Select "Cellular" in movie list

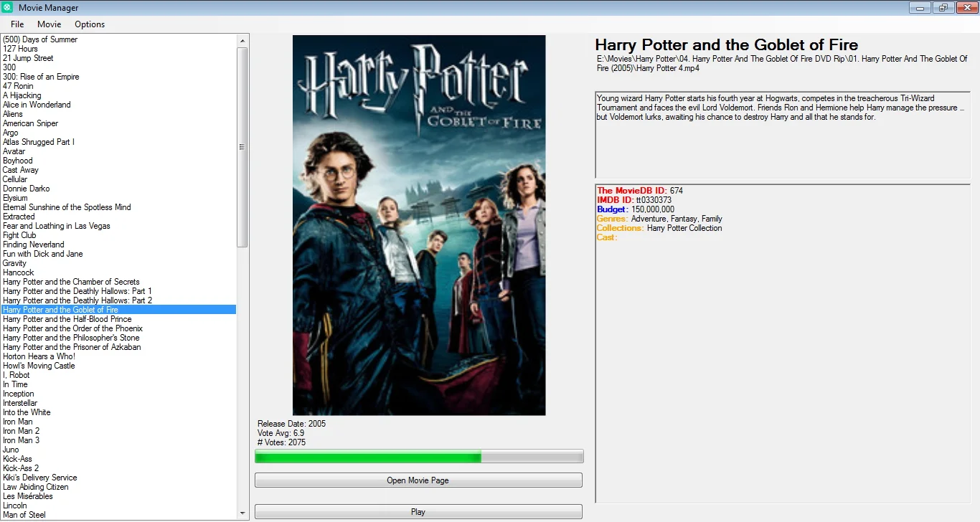point(118,179)
